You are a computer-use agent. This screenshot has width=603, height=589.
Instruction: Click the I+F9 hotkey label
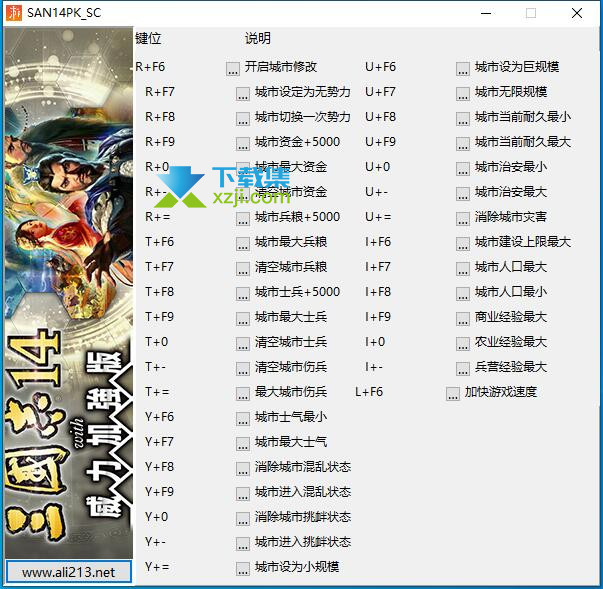click(378, 317)
